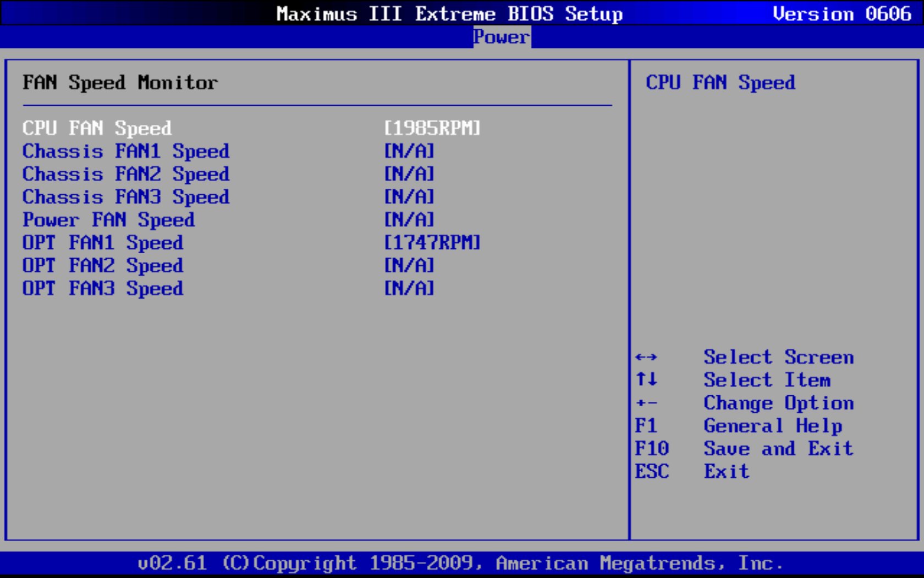The width and height of the screenshot is (924, 578).
Task: Select OPT FAN3 Speed label
Action: (x=103, y=288)
